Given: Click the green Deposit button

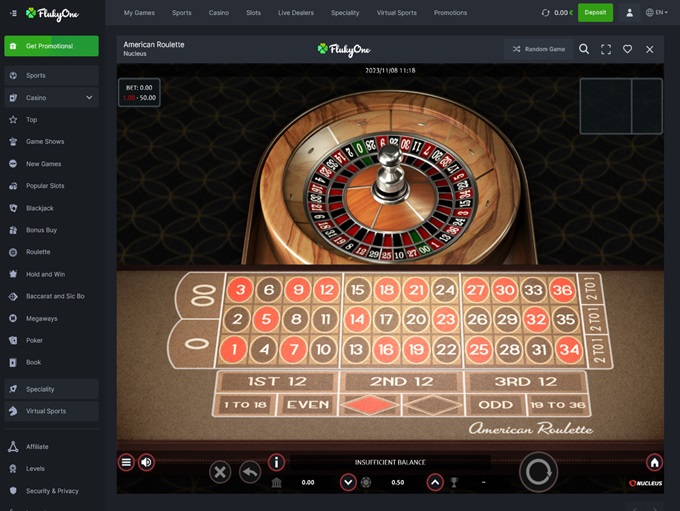Looking at the screenshot, I should pyautogui.click(x=595, y=13).
